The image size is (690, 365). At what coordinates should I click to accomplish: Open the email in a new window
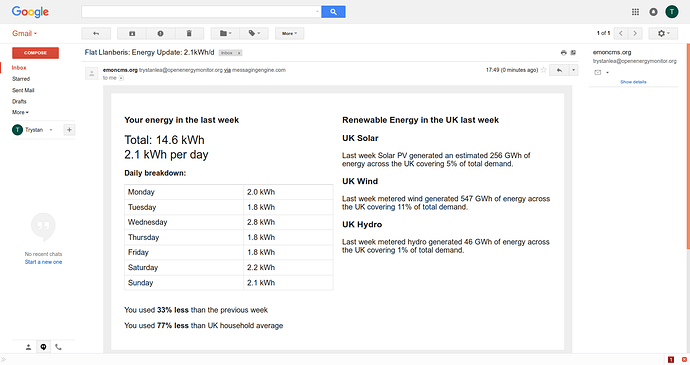click(573, 53)
